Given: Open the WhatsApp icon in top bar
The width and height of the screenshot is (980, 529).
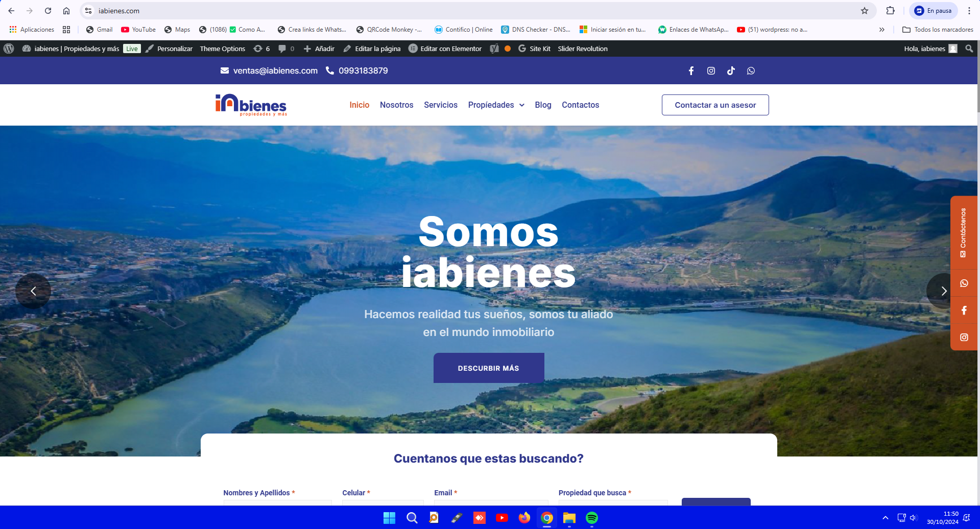Looking at the screenshot, I should [x=751, y=71].
